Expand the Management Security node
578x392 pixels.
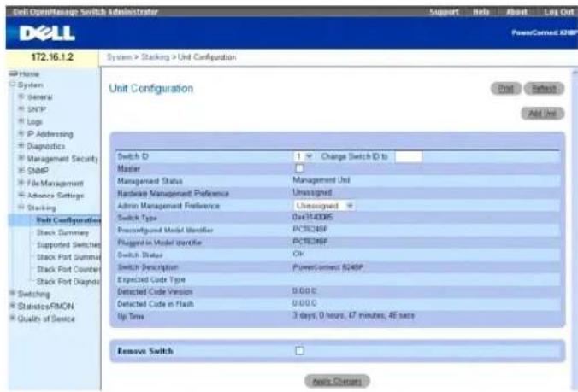click(21, 158)
